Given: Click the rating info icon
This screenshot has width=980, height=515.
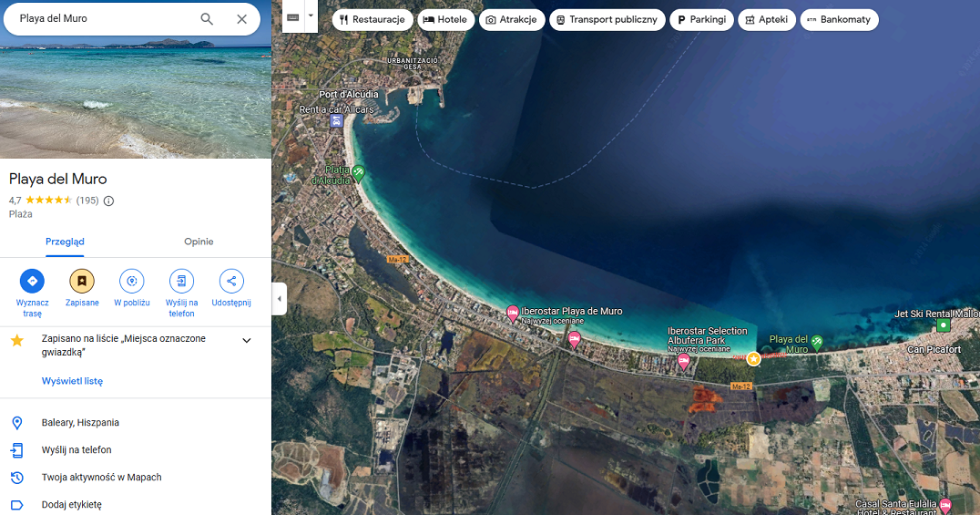Looking at the screenshot, I should pos(108,201).
